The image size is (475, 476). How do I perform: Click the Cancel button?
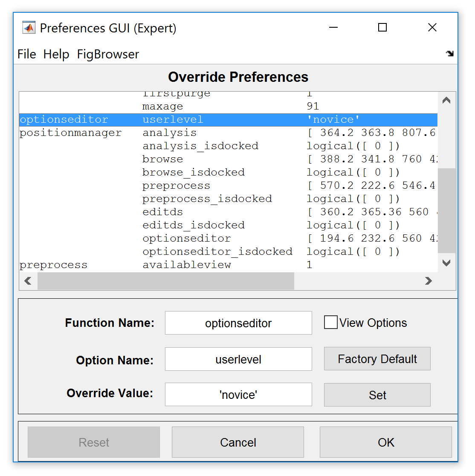coord(238,442)
